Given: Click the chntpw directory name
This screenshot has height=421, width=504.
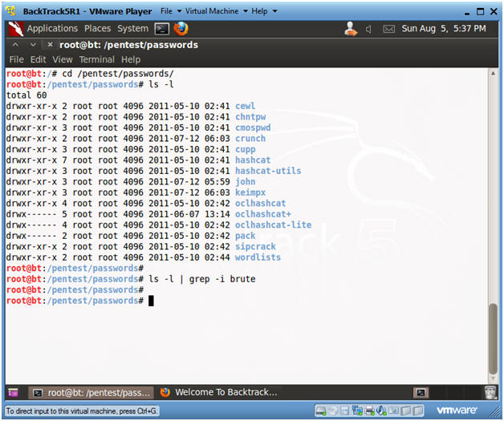Looking at the screenshot, I should (x=250, y=117).
